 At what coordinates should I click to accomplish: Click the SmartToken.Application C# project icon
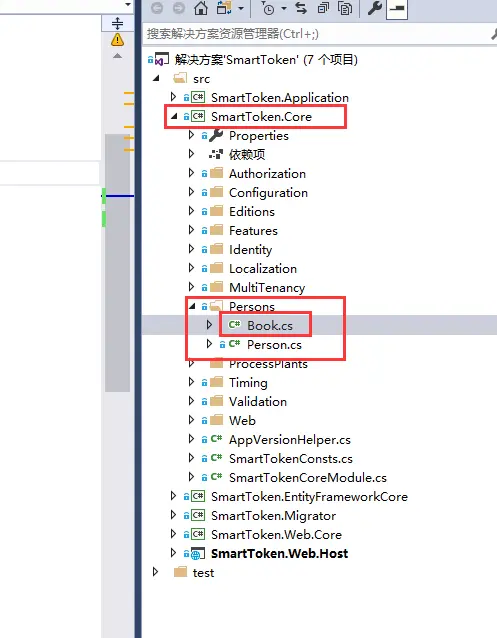tap(198, 97)
